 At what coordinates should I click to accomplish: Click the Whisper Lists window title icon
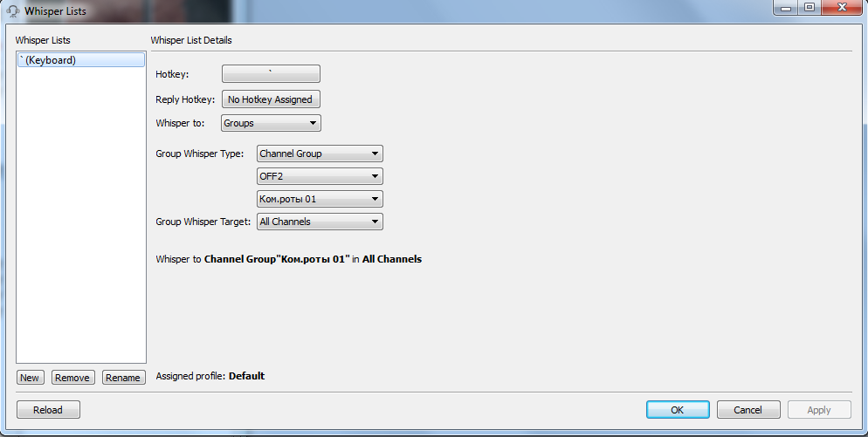tap(13, 11)
